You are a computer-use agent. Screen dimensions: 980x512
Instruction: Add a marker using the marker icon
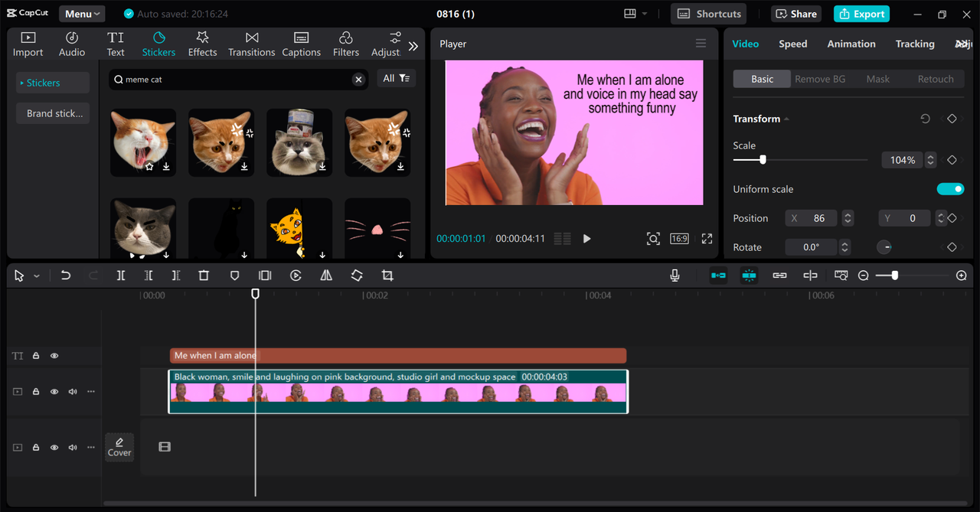(235, 276)
